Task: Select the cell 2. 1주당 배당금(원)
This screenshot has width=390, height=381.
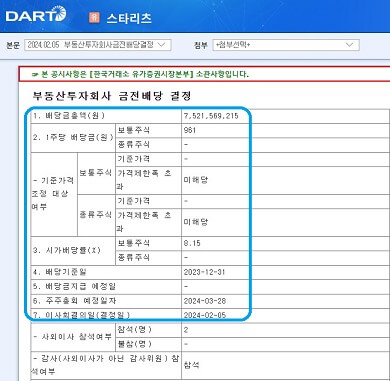Action: click(x=73, y=138)
